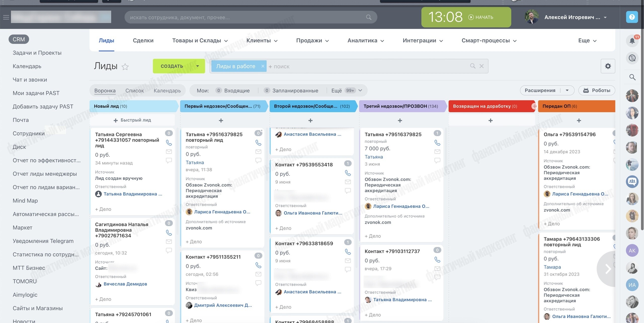Open Mind Map in sidebar
This screenshot has height=323, width=644.
pos(25,201)
